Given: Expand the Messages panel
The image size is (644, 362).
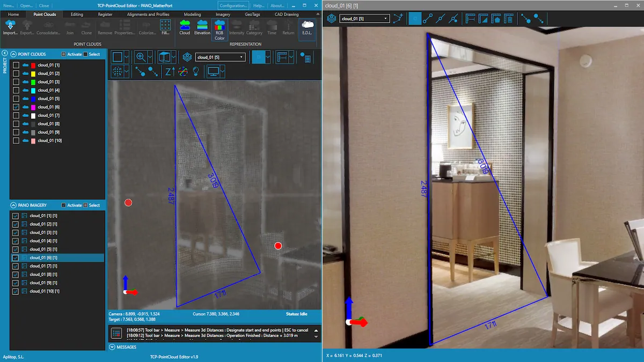Looking at the screenshot, I should click(112, 347).
